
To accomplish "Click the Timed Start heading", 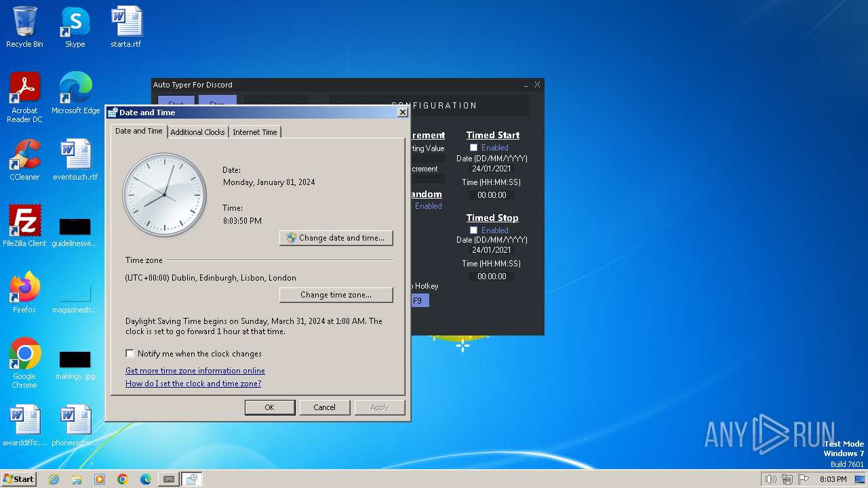I will [493, 135].
